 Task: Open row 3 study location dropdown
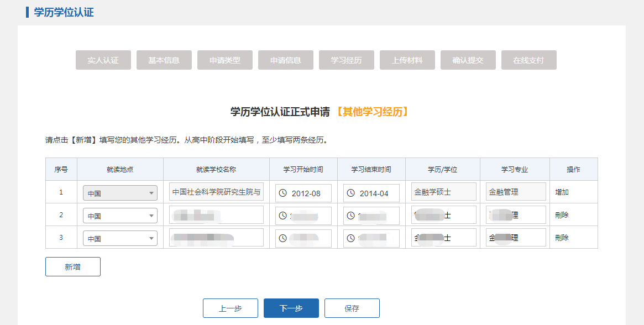(x=120, y=239)
